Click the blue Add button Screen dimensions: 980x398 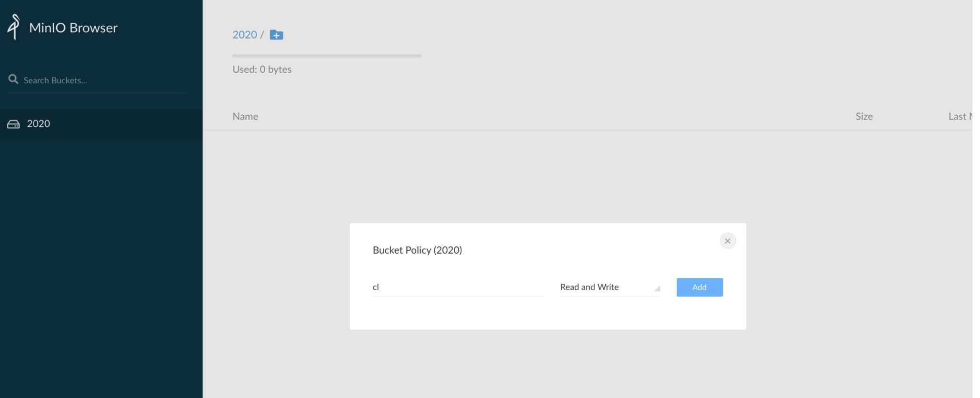(x=700, y=287)
